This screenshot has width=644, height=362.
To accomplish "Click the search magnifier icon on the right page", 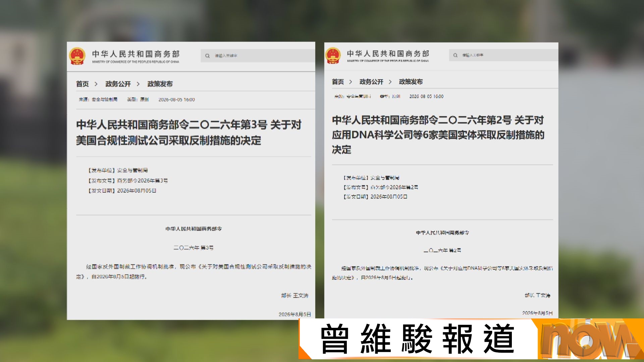I will pos(455,55).
